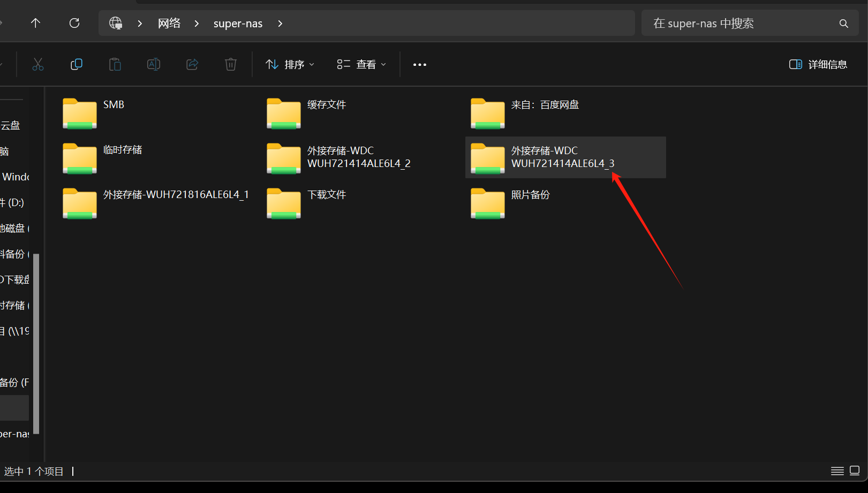Navigate to 网络 breadcrumb

169,24
